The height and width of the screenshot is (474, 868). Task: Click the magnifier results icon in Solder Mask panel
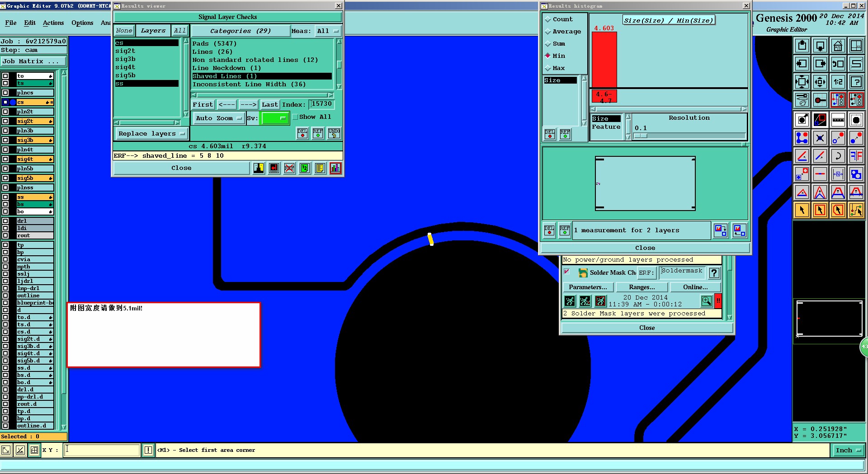[x=706, y=301]
